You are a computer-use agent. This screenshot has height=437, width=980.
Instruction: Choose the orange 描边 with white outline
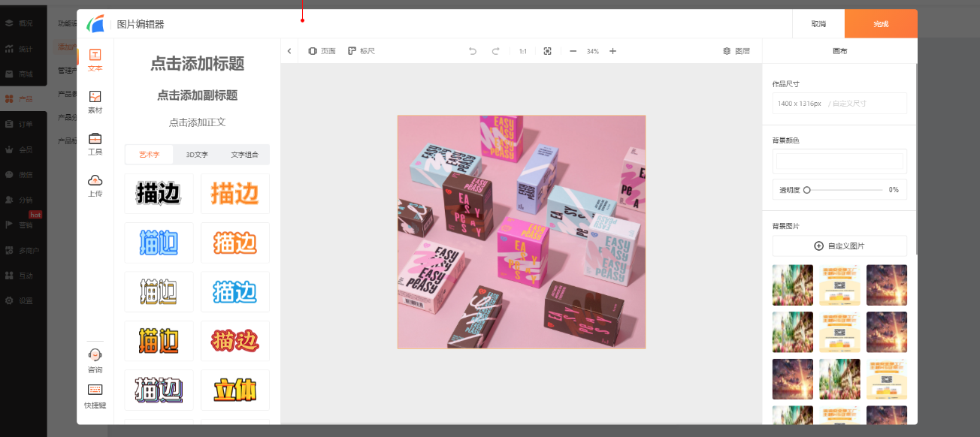(235, 243)
